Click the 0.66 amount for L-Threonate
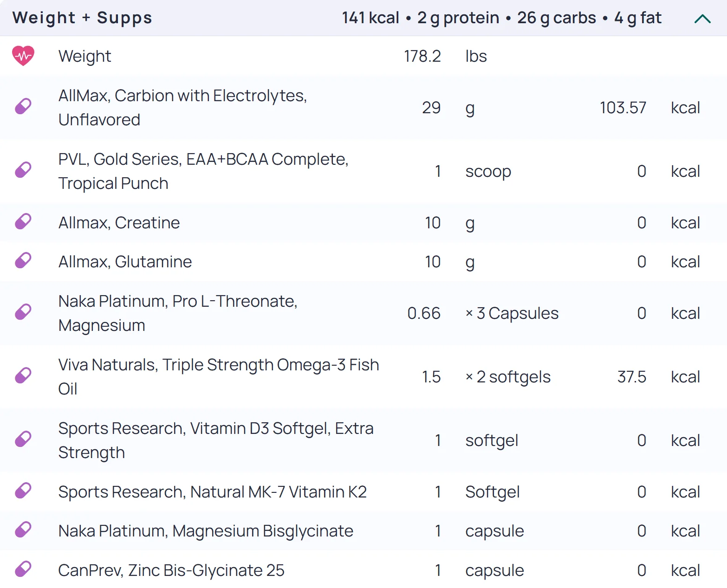Viewport: 727px width, 588px height. point(424,313)
